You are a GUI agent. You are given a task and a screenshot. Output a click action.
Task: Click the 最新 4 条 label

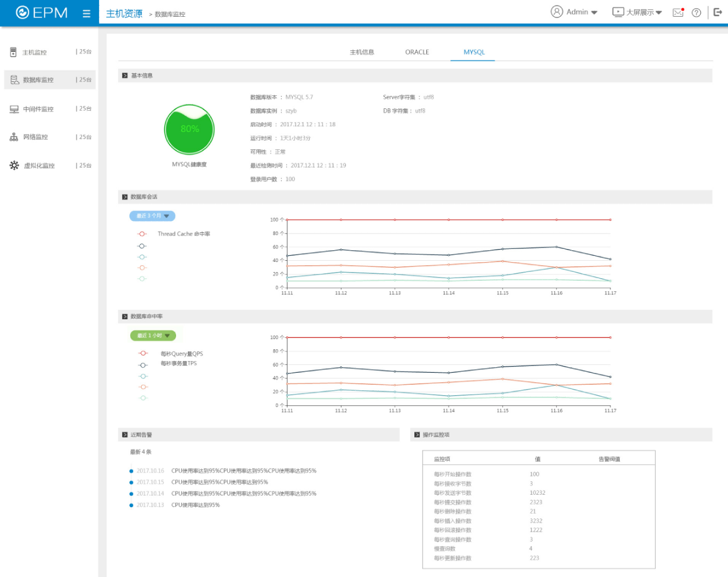coord(141,452)
